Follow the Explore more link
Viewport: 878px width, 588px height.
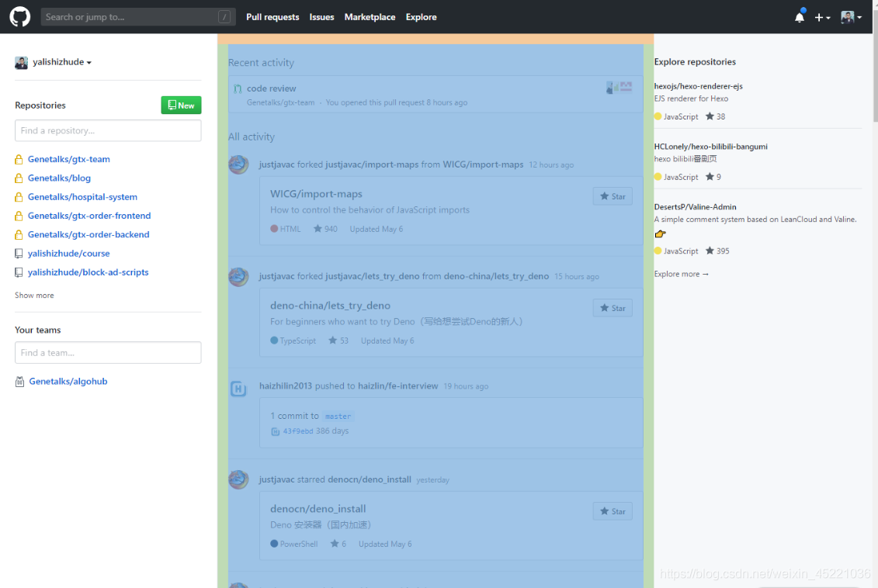click(x=681, y=274)
